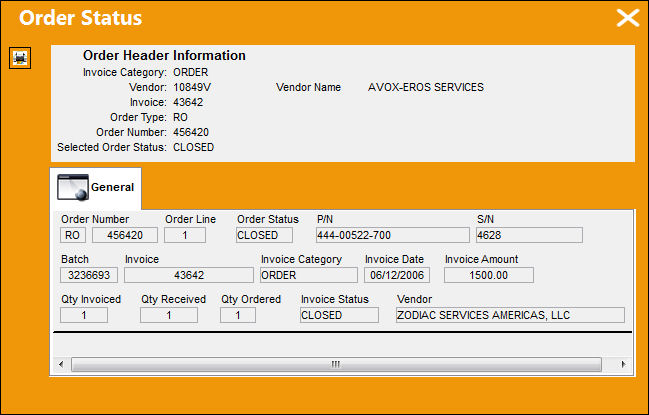Viewport: 649px width, 415px height.
Task: Click the Invoice Date field 06/12/2006
Action: click(397, 275)
